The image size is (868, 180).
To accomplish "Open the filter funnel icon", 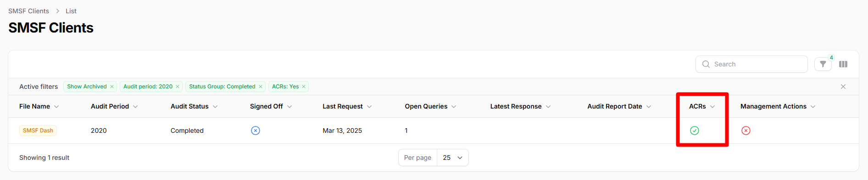I will (823, 64).
